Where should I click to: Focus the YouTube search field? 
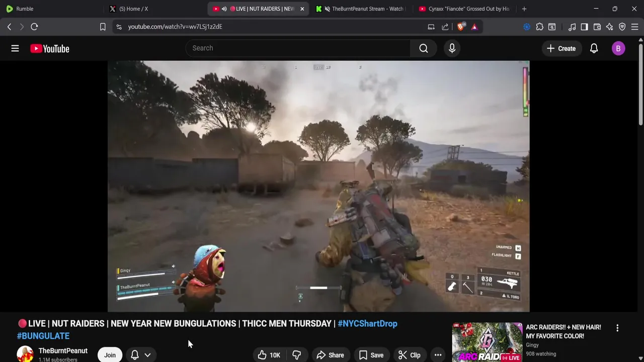(x=298, y=48)
